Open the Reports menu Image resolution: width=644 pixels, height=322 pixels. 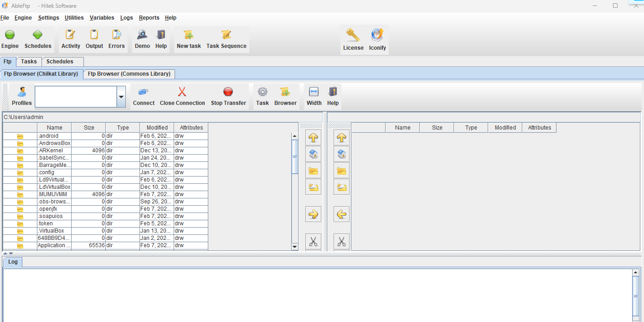pos(149,18)
